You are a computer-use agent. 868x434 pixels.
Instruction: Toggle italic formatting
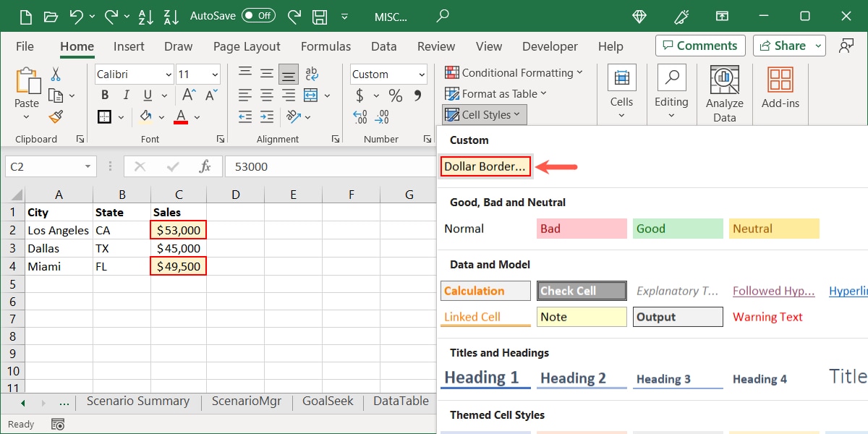tap(125, 95)
